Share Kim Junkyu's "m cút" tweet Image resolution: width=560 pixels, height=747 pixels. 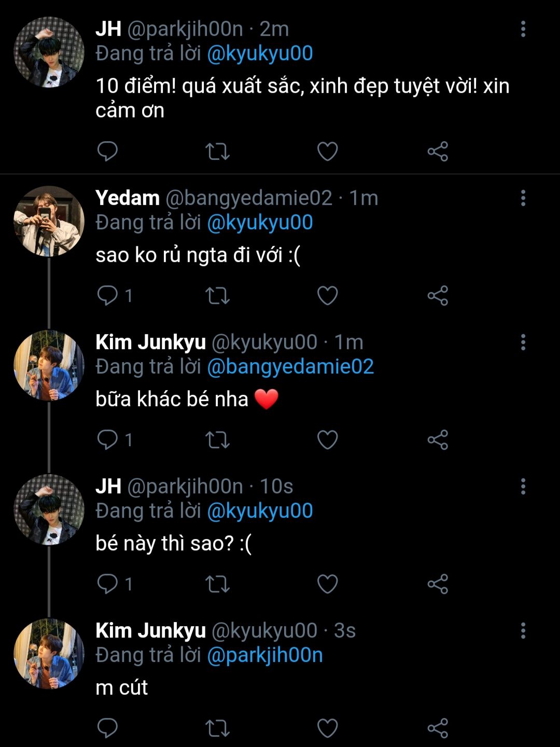click(438, 728)
